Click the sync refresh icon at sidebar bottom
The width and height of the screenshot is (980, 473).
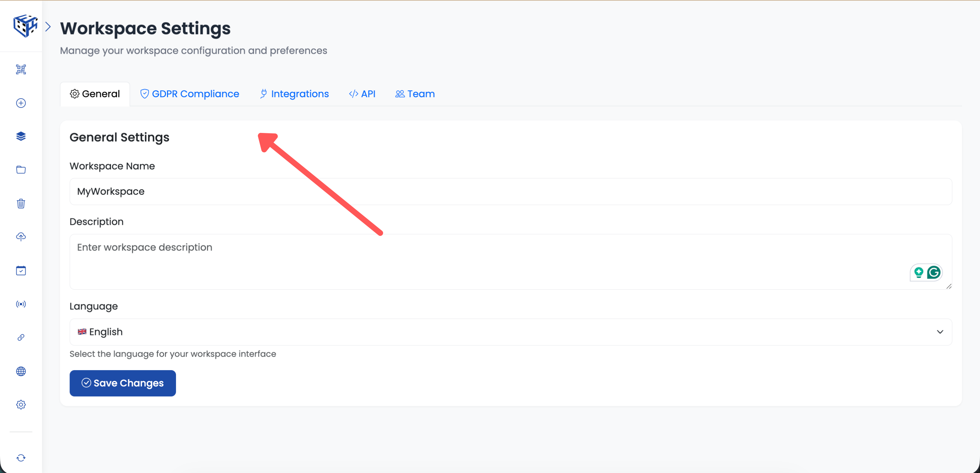(21, 458)
